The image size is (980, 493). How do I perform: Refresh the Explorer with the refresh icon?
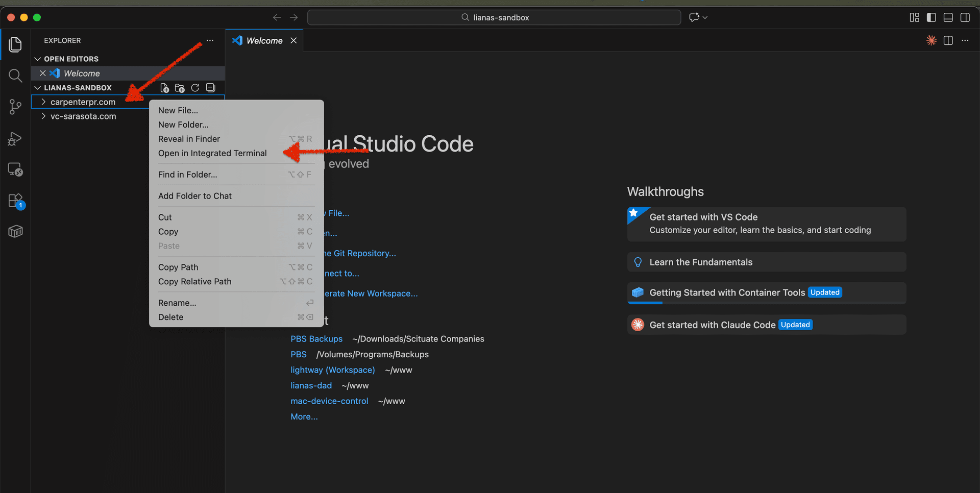(x=195, y=88)
